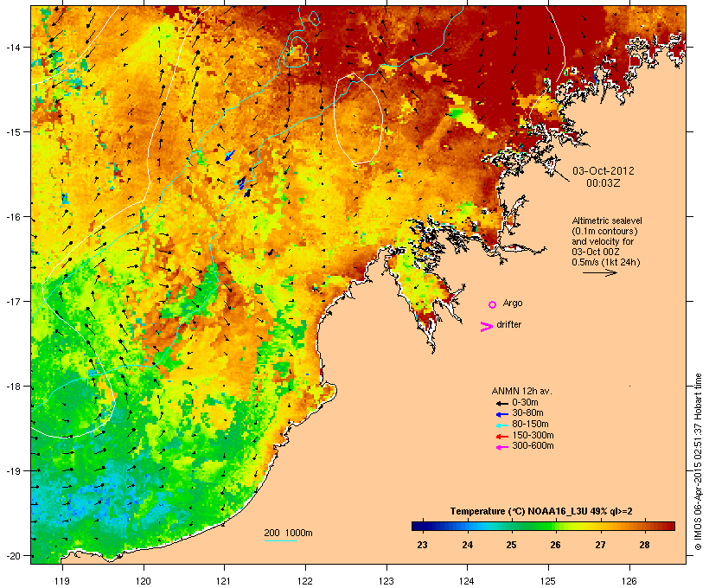Click the 80-150m depth label
This screenshot has height=588, width=709.
coord(530,424)
